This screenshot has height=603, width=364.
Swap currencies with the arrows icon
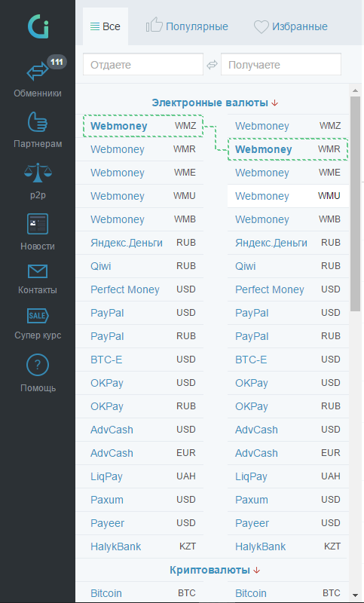212,65
